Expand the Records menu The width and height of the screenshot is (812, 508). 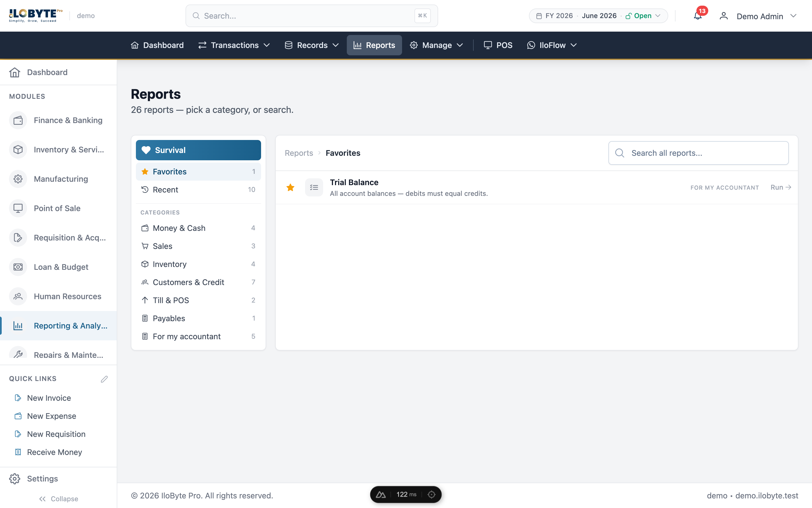tap(311, 45)
